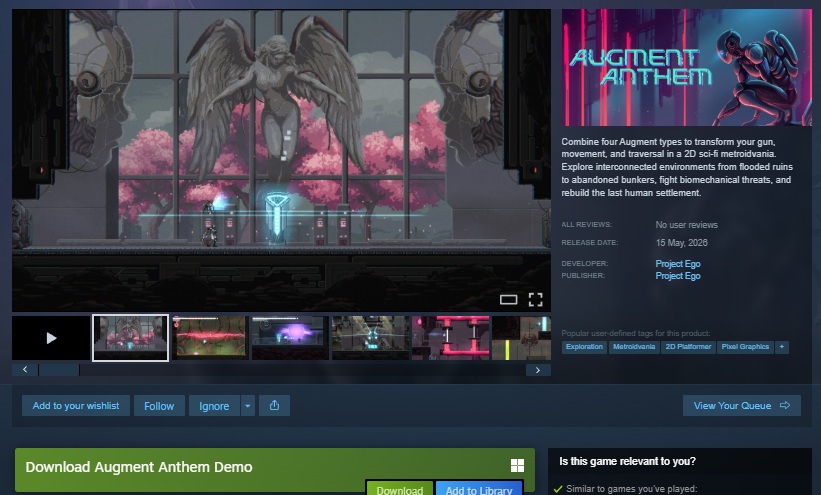Open developer Project Ego link
Screen dimensions: 821x495
(678, 263)
